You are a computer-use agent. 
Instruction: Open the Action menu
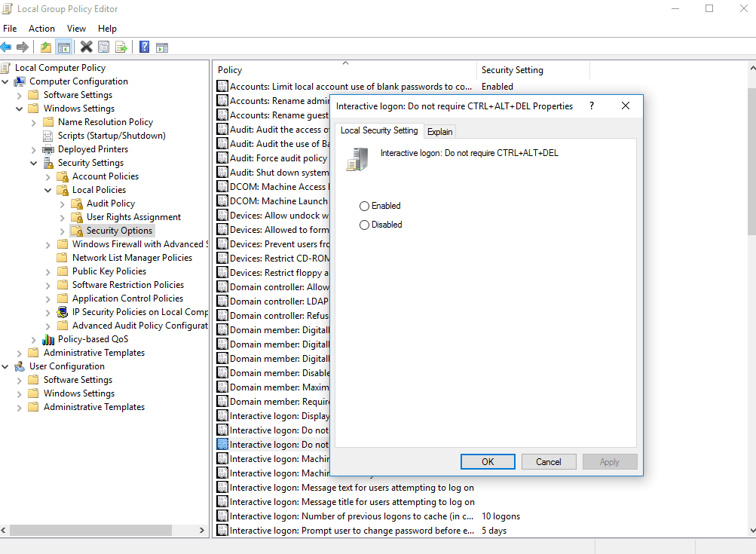click(41, 28)
